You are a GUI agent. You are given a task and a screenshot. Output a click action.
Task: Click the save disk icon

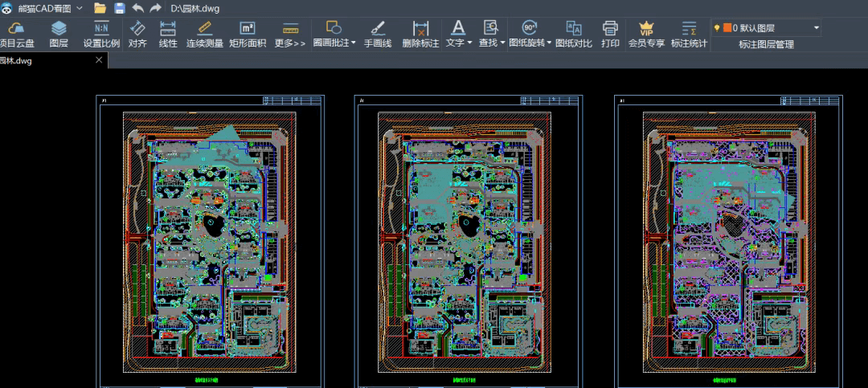(x=120, y=8)
